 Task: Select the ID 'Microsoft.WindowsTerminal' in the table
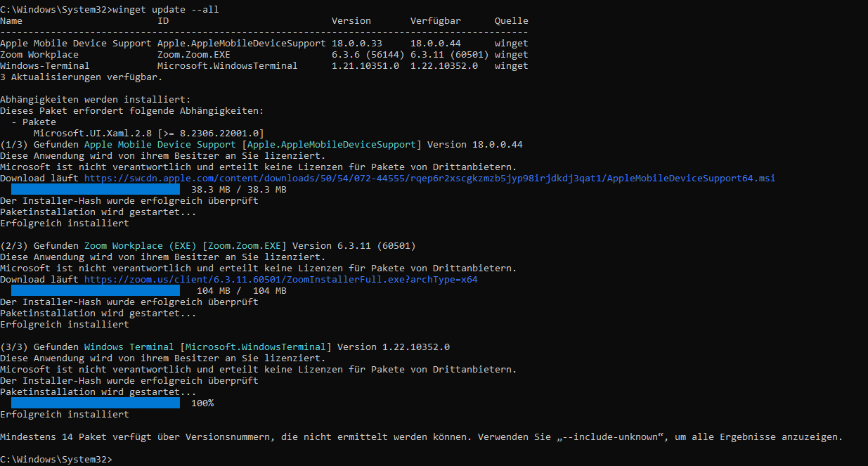click(x=228, y=66)
